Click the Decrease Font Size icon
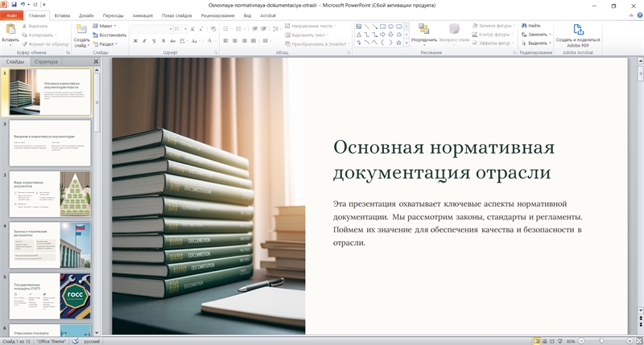 200,29
